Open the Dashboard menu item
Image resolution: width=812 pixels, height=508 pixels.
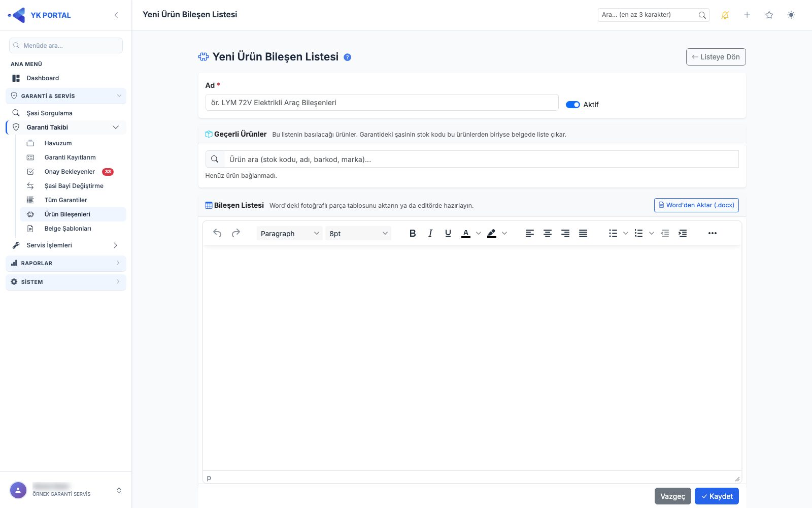click(x=66, y=78)
